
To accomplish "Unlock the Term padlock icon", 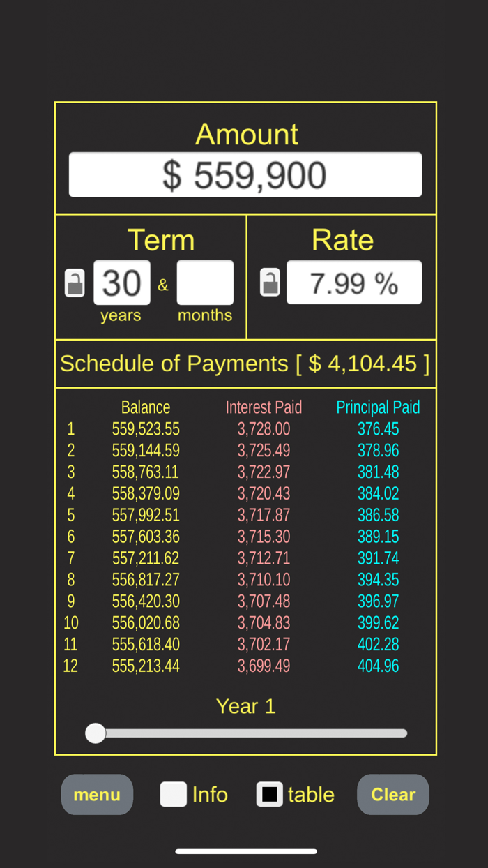I will tap(75, 282).
